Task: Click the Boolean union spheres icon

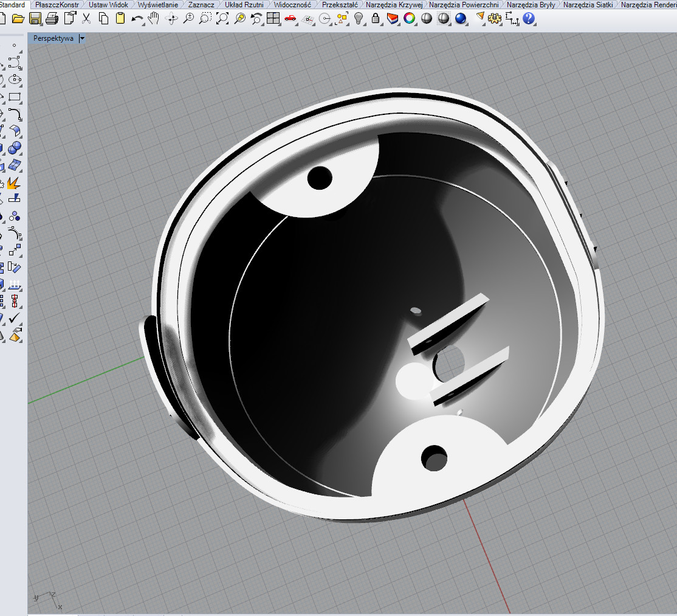Action: (14, 148)
